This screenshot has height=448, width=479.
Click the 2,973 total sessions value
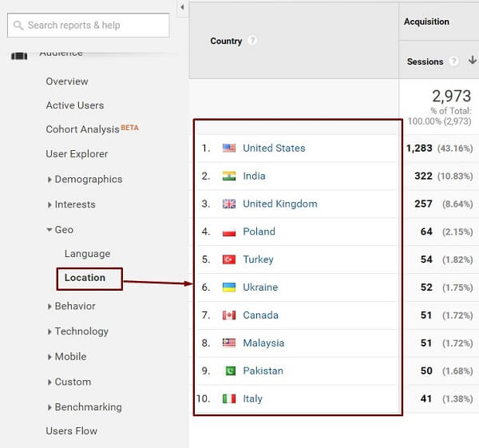(x=452, y=97)
